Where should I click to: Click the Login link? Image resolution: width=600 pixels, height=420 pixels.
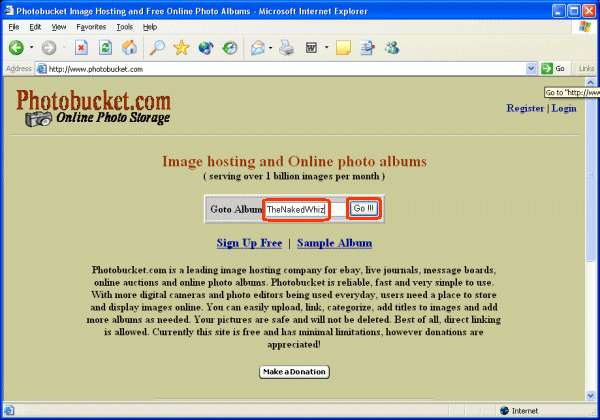point(564,108)
